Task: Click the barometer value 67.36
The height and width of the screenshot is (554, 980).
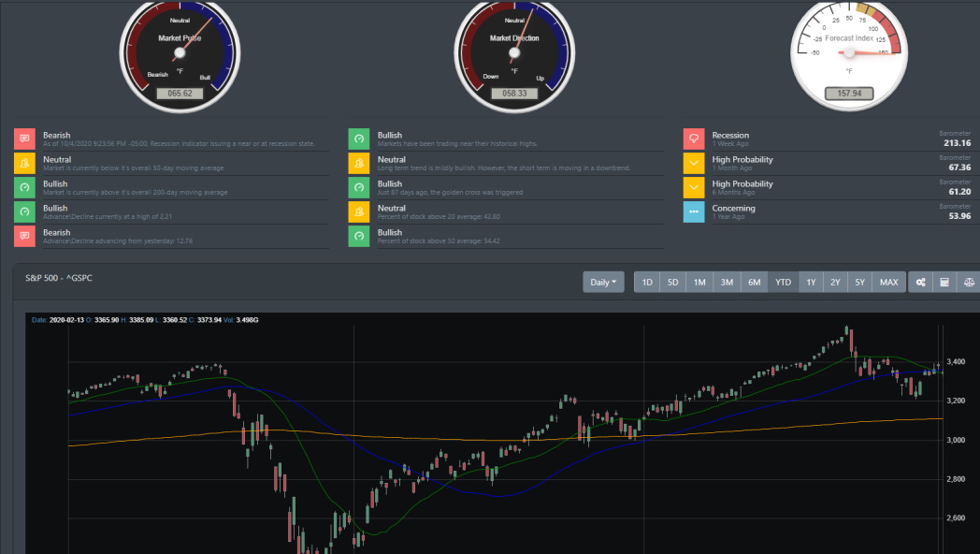Action: tap(959, 168)
